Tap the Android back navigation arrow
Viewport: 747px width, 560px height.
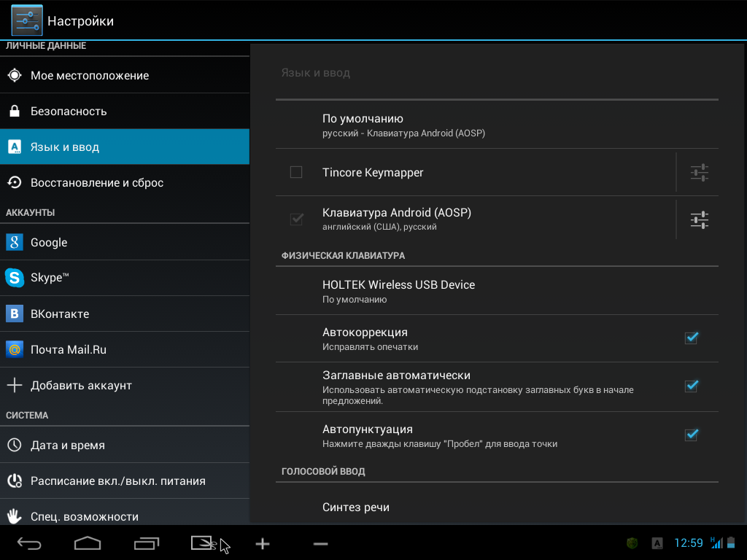coord(29,543)
